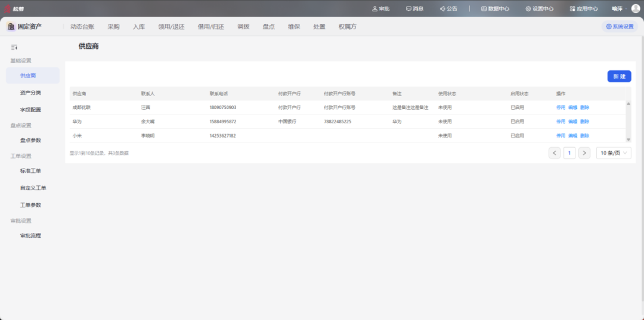
Task: Collapse the left sidebar menu icon
Action: pyautogui.click(x=14, y=47)
